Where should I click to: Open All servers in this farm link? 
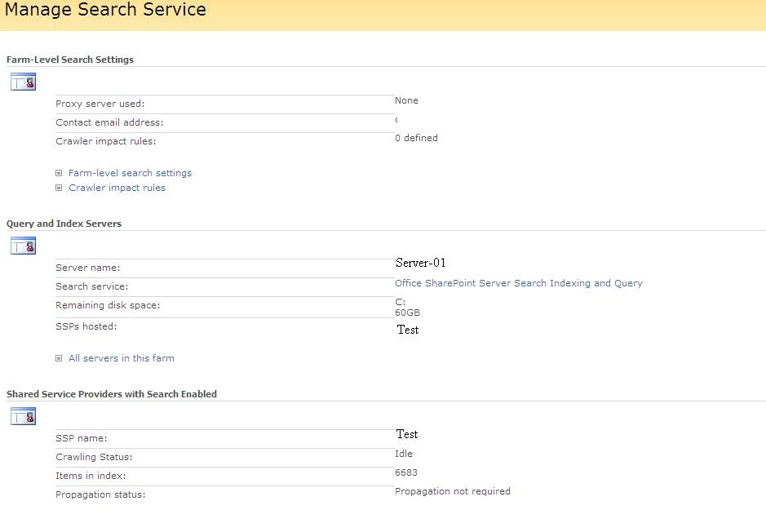122,358
